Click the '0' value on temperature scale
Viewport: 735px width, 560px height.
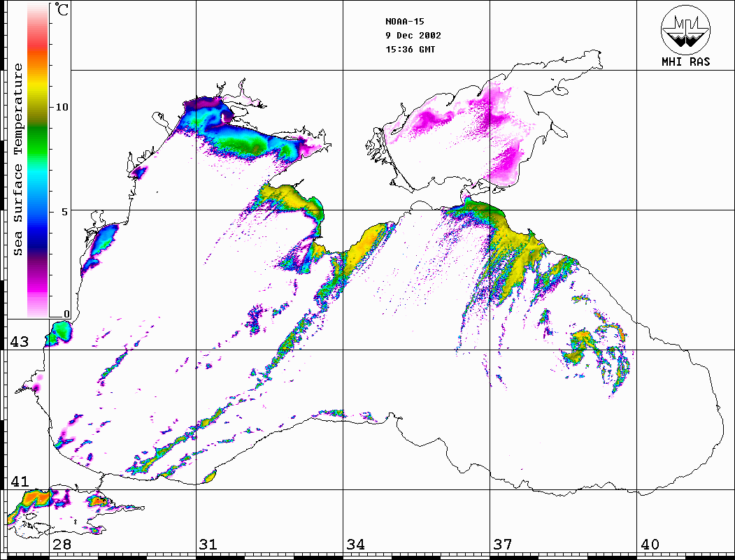[x=66, y=314]
